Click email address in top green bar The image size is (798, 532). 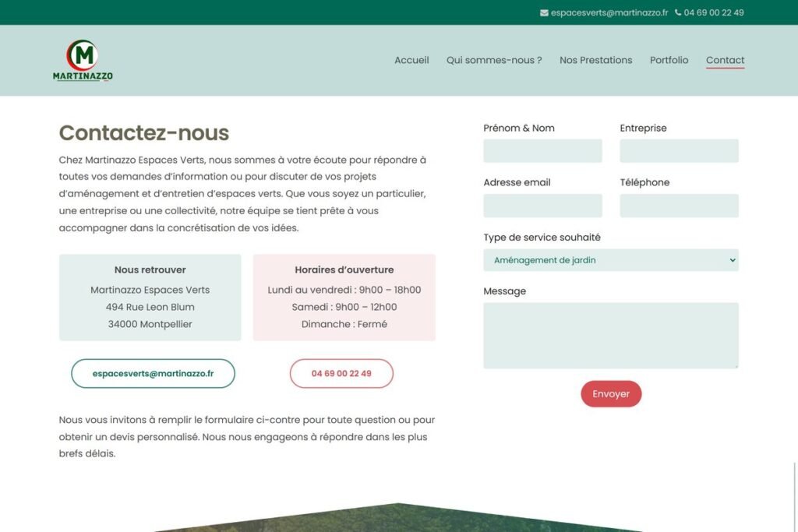click(609, 12)
